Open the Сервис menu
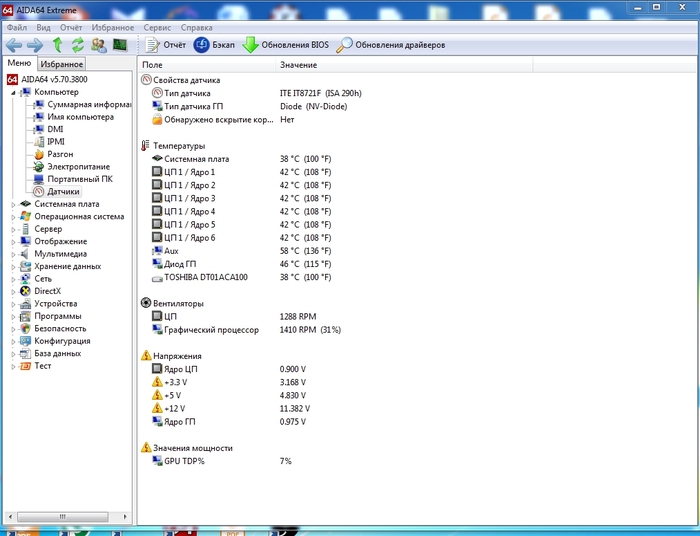700x536 pixels. (157, 28)
